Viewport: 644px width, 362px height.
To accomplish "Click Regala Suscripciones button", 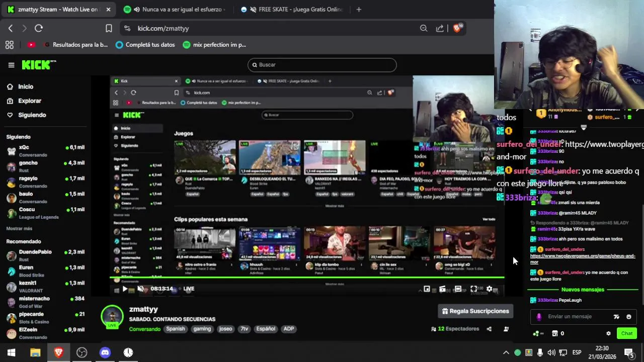I will (x=475, y=311).
